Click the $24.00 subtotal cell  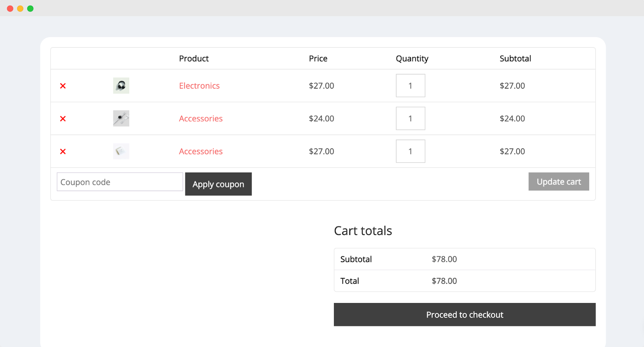click(x=512, y=119)
